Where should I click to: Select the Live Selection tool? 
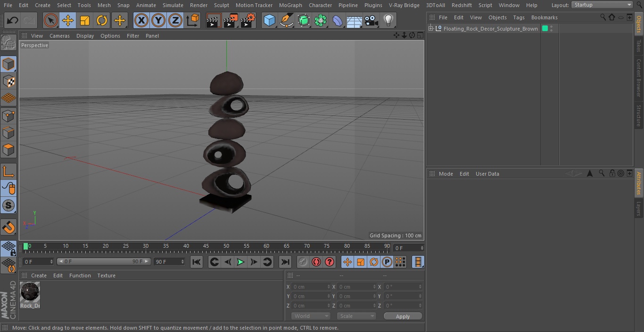(50, 20)
